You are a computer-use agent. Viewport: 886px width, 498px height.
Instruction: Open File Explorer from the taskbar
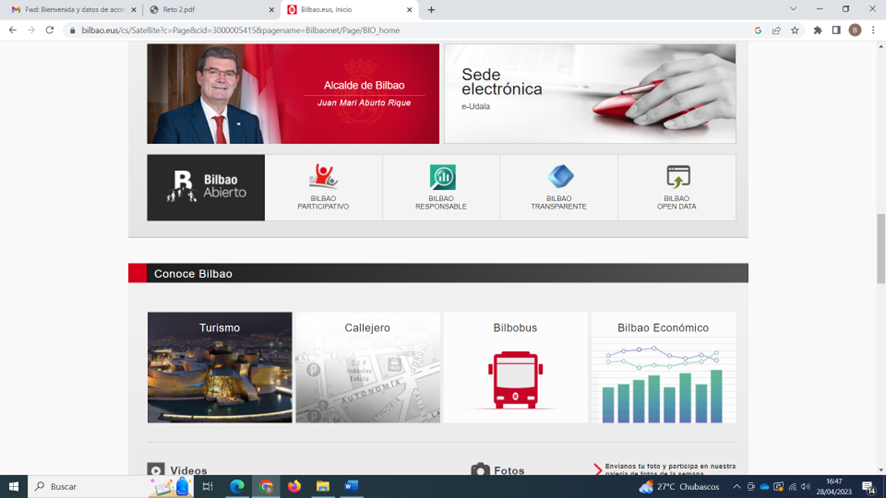coord(323,486)
